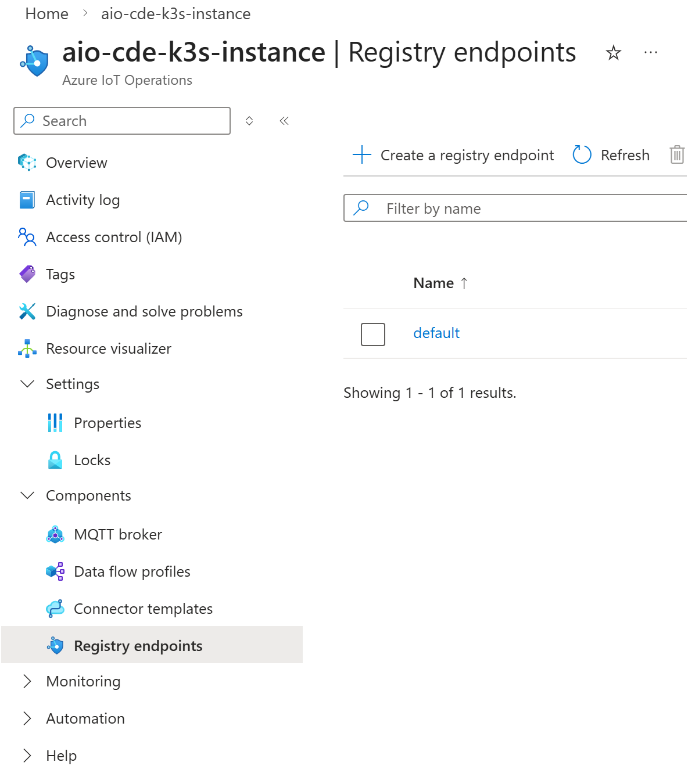Open the Overview icon in sidebar
688x784 pixels.
pos(27,163)
